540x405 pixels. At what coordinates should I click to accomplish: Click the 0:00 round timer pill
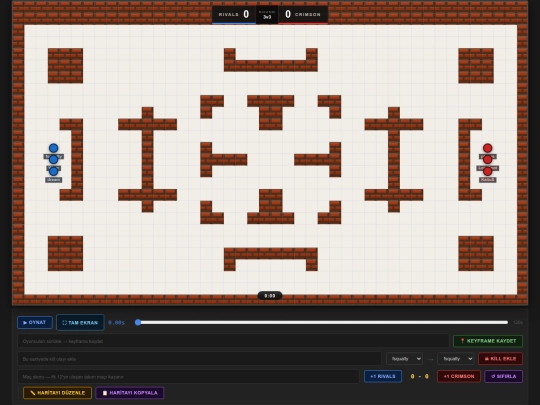click(x=270, y=296)
